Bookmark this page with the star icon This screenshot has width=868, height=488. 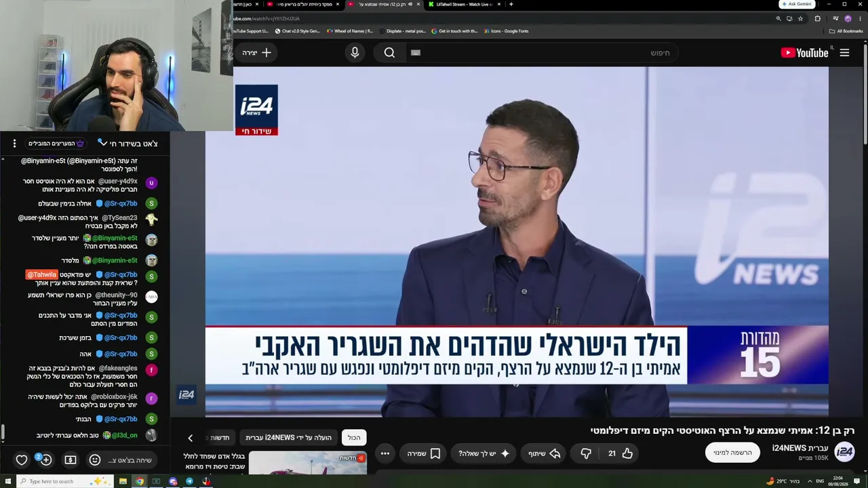tap(801, 19)
